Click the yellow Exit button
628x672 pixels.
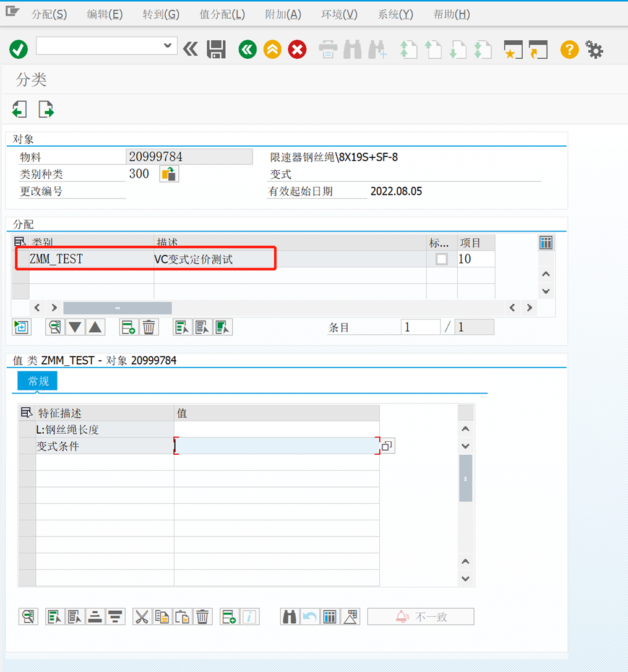tap(273, 50)
